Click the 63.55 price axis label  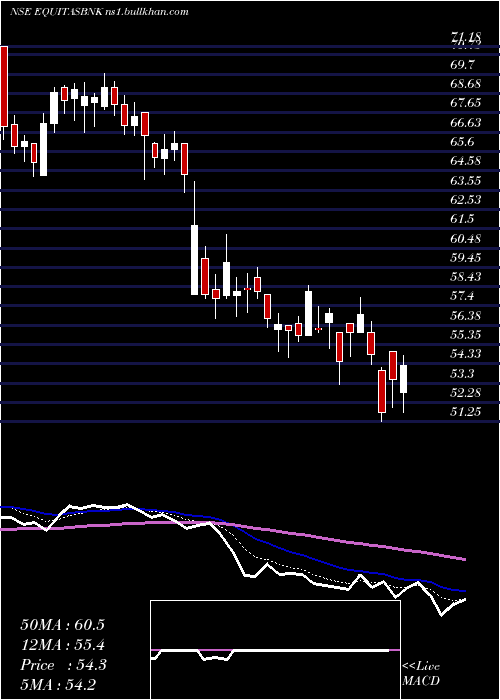(466, 181)
